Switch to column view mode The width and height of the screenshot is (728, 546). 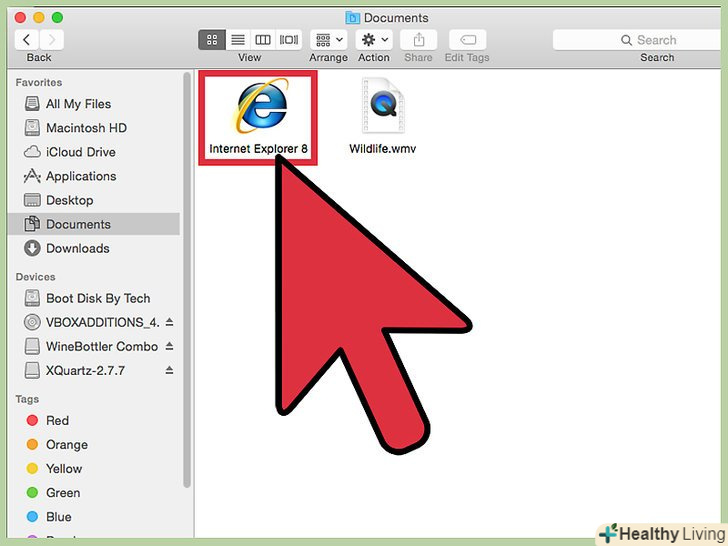click(263, 40)
